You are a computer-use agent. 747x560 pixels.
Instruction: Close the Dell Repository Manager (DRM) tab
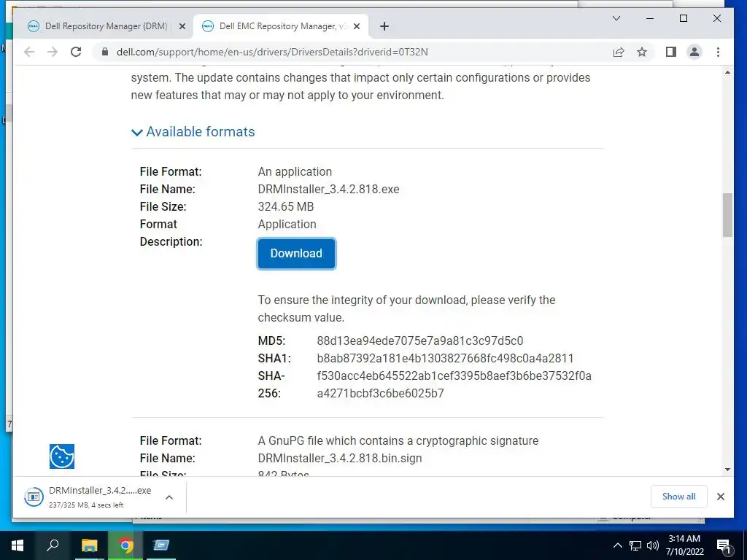pyautogui.click(x=182, y=26)
